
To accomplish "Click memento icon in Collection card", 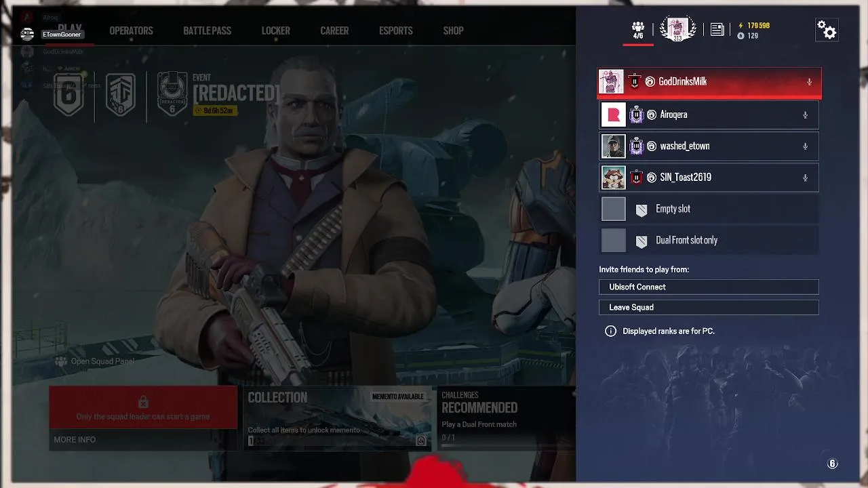I will (421, 441).
